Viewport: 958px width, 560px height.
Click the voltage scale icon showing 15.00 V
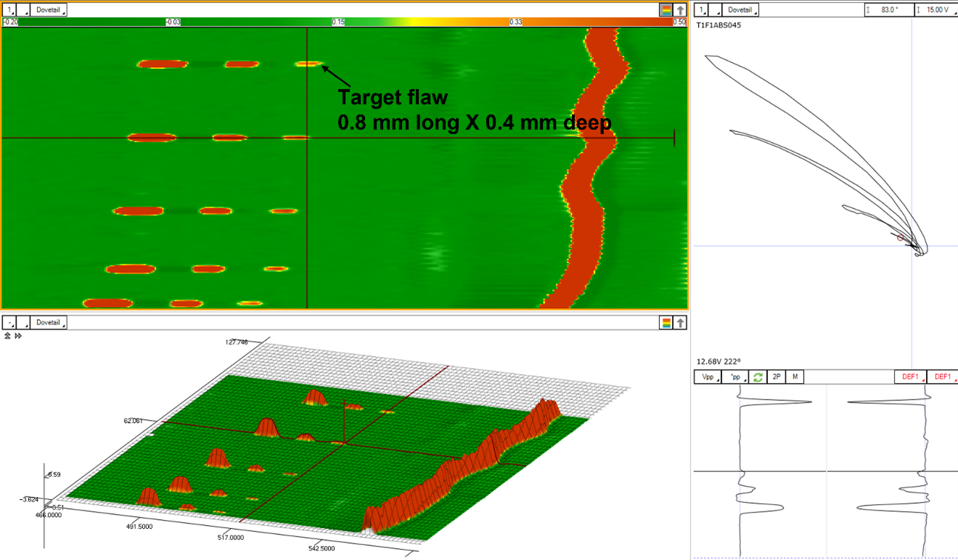[936, 9]
